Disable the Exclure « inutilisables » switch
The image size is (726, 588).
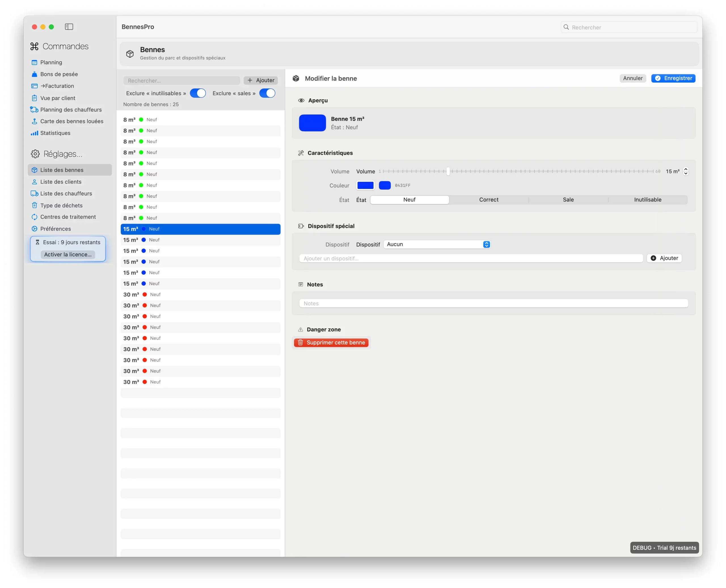click(x=198, y=93)
